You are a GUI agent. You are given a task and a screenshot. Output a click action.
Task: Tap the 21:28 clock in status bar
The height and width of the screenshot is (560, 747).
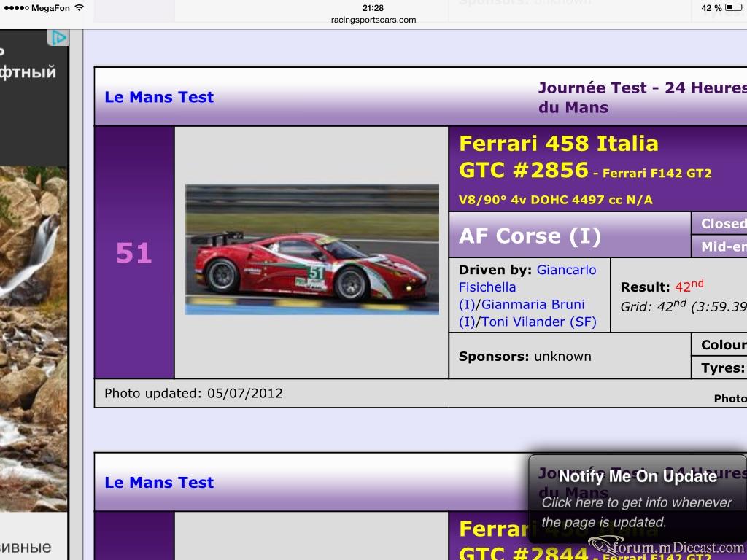373,7
